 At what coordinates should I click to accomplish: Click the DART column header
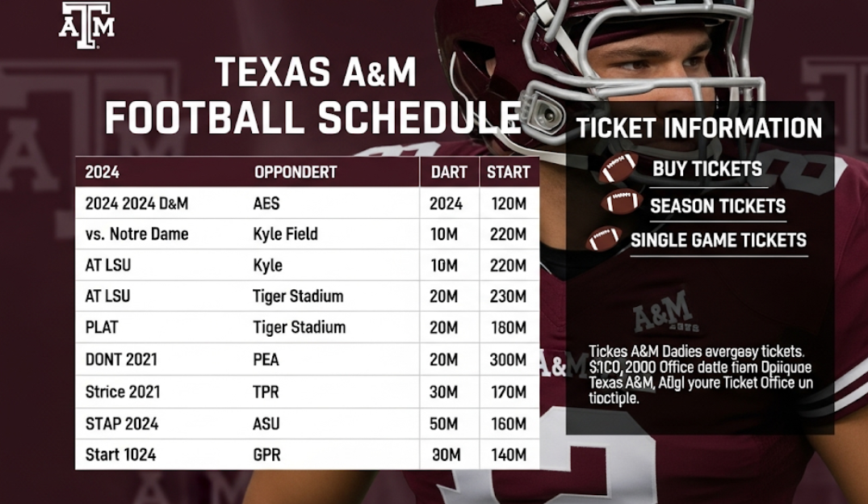tap(449, 172)
